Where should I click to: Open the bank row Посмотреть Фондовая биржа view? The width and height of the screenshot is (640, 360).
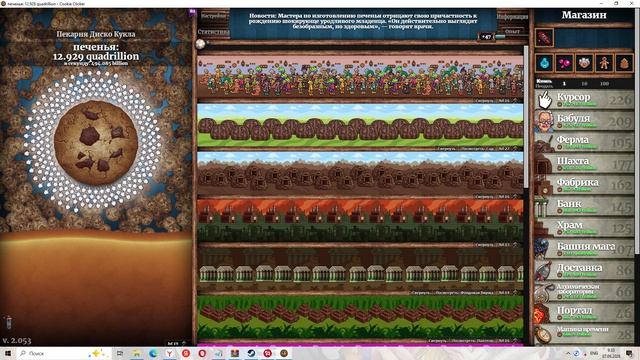(x=464, y=293)
